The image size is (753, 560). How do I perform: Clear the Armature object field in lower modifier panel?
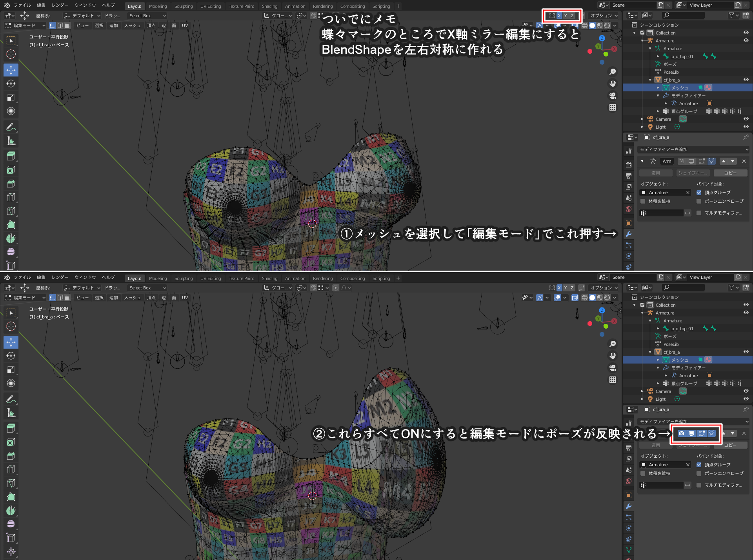point(688,465)
